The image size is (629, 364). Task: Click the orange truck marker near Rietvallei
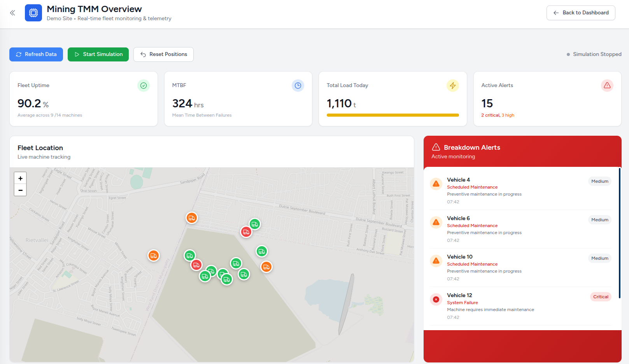[x=153, y=255]
